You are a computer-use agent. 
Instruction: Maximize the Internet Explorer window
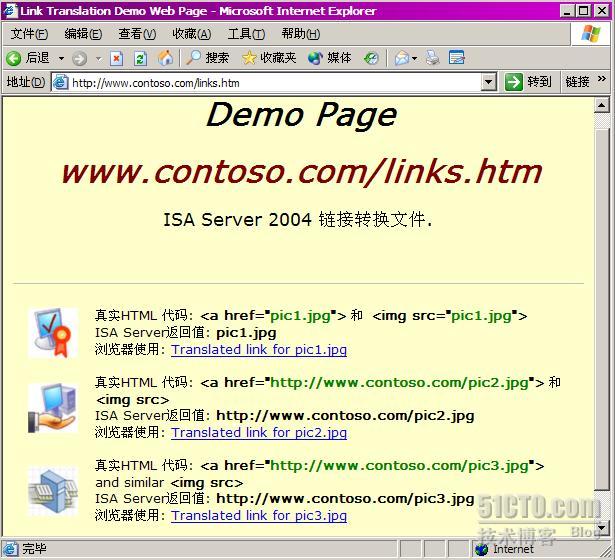(x=584, y=11)
